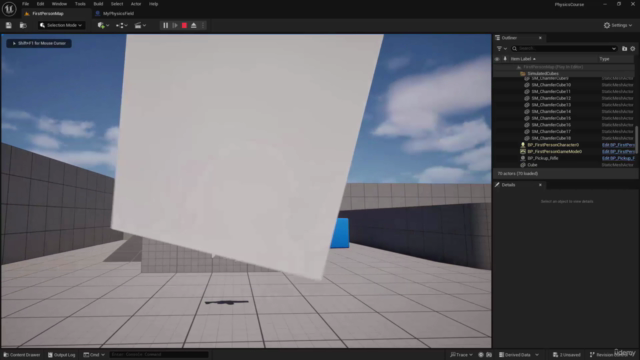640x360 pixels.
Task: Create a new folder in the Outliner
Action: 624,49
